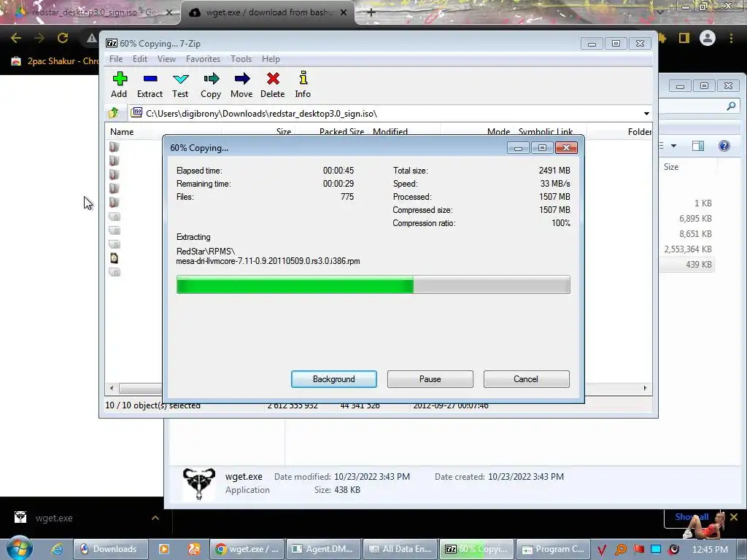The image size is (747, 560).
Task: Switch to Downloads taskbar window
Action: pos(110,549)
